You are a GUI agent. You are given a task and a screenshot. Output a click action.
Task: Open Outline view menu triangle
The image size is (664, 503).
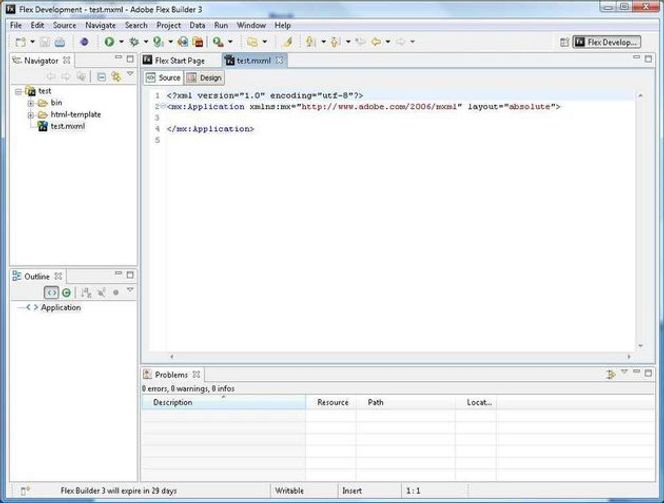(130, 290)
